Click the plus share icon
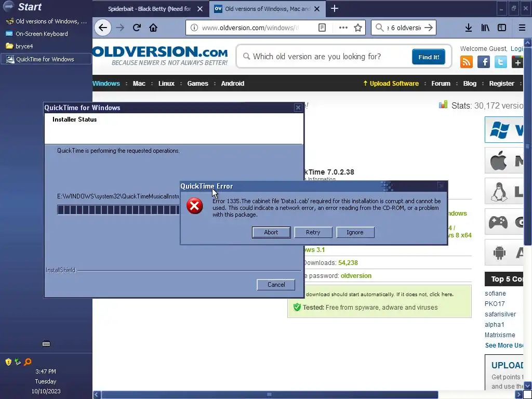The width and height of the screenshot is (532, 399). pyautogui.click(x=517, y=62)
